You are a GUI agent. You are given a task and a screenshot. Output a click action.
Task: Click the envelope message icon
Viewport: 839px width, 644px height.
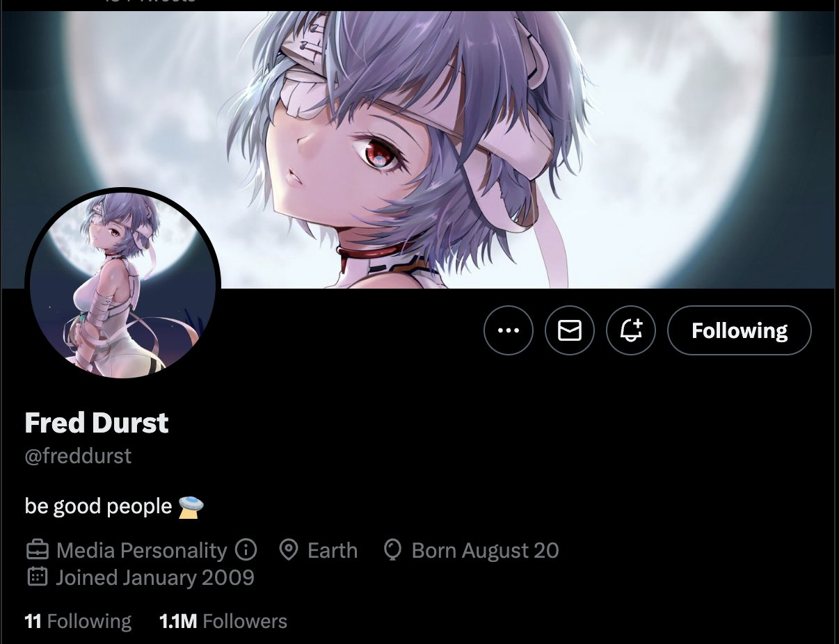click(x=570, y=330)
